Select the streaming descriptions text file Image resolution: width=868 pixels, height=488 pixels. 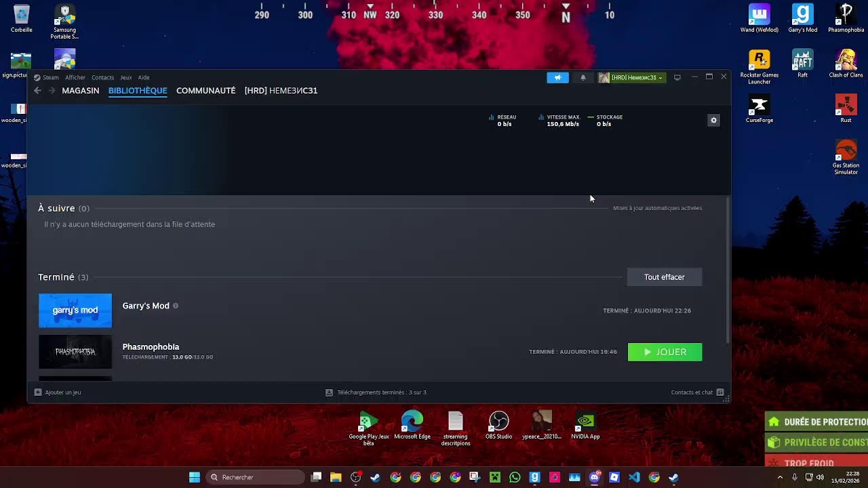coord(456,428)
